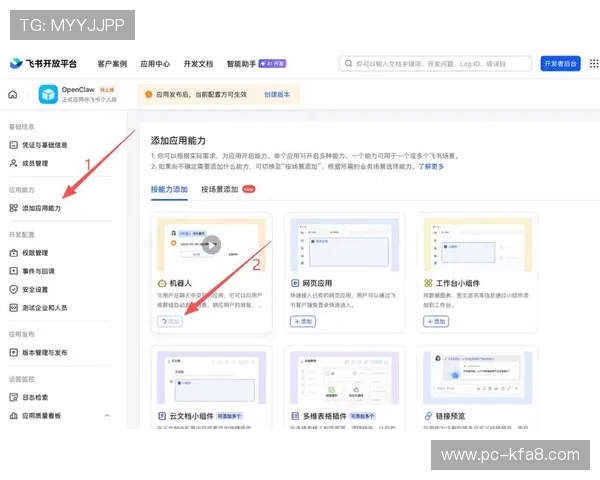Viewport: 600px width, 480px height.
Task: Select 版本管理与发布 in the sidebar
Action: [45, 353]
